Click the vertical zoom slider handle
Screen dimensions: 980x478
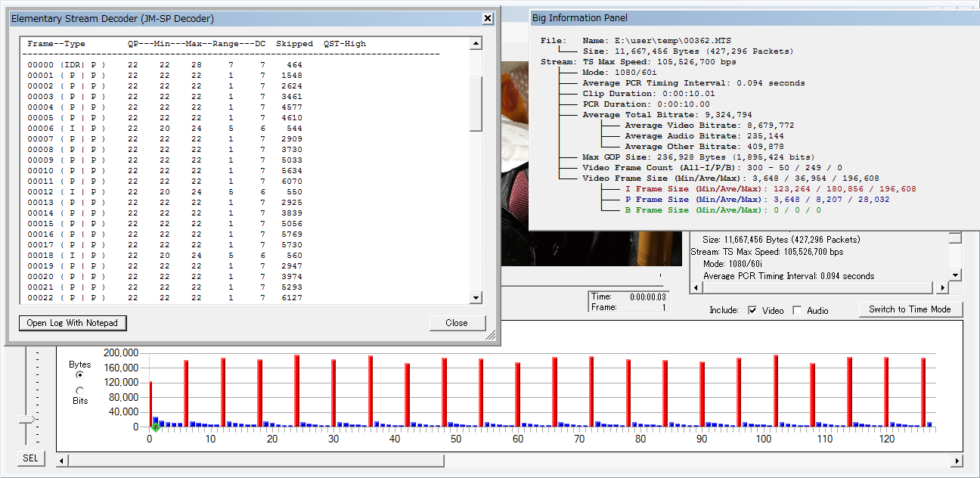click(27, 419)
